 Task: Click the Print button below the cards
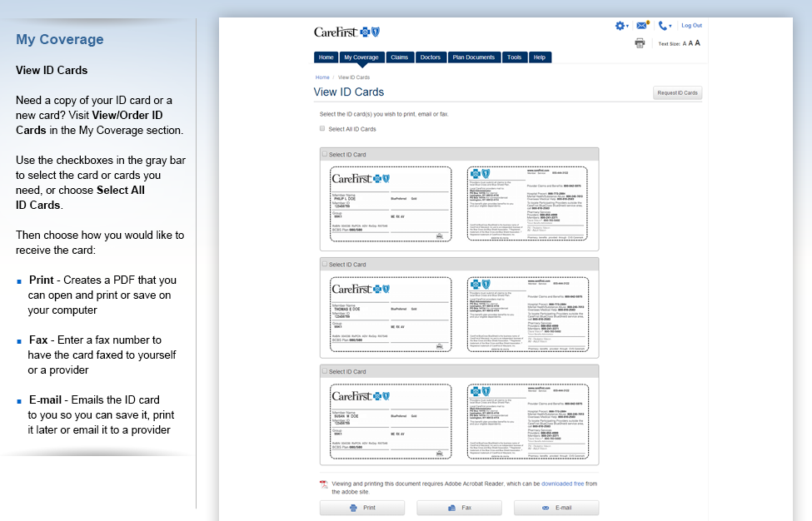pyautogui.click(x=362, y=508)
